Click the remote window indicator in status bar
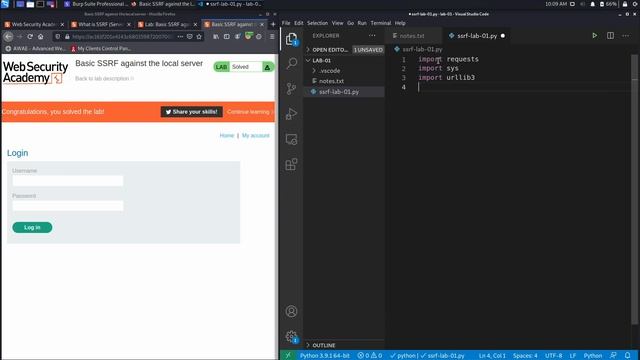640x360 pixels. point(288,356)
